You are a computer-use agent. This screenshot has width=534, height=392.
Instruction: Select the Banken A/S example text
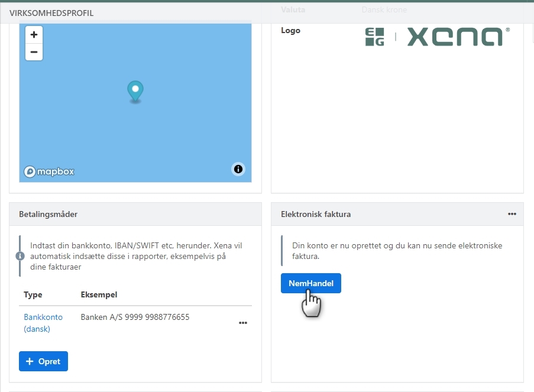pos(135,317)
